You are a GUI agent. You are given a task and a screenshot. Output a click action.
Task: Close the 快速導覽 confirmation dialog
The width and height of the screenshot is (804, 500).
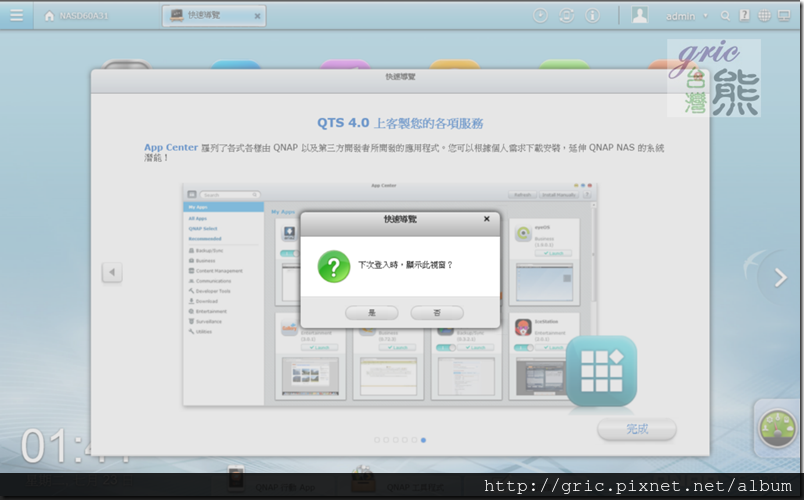click(x=487, y=219)
